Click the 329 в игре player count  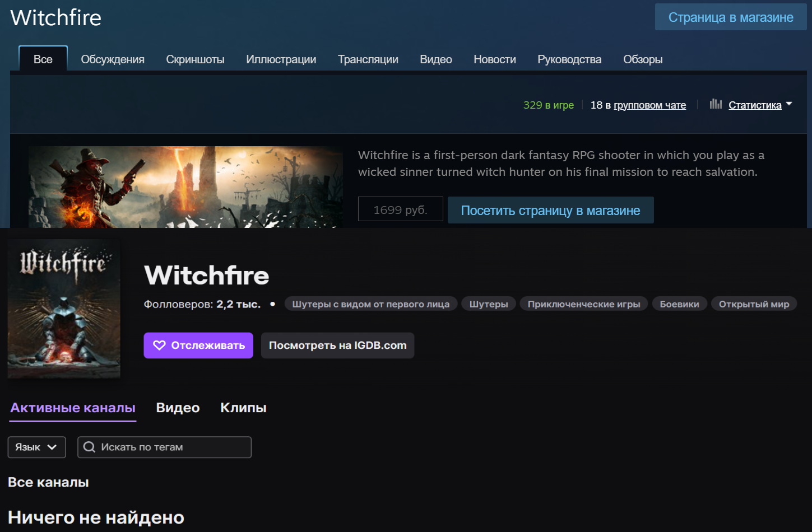548,105
